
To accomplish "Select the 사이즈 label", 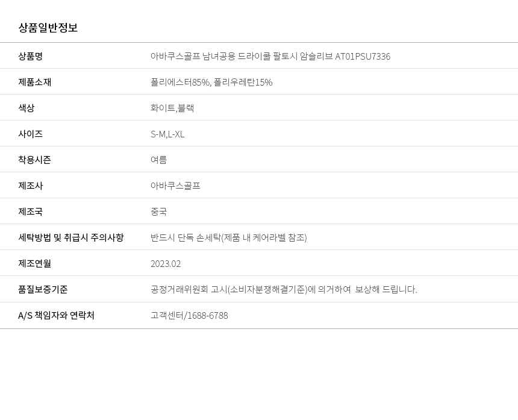I will click(x=30, y=134).
